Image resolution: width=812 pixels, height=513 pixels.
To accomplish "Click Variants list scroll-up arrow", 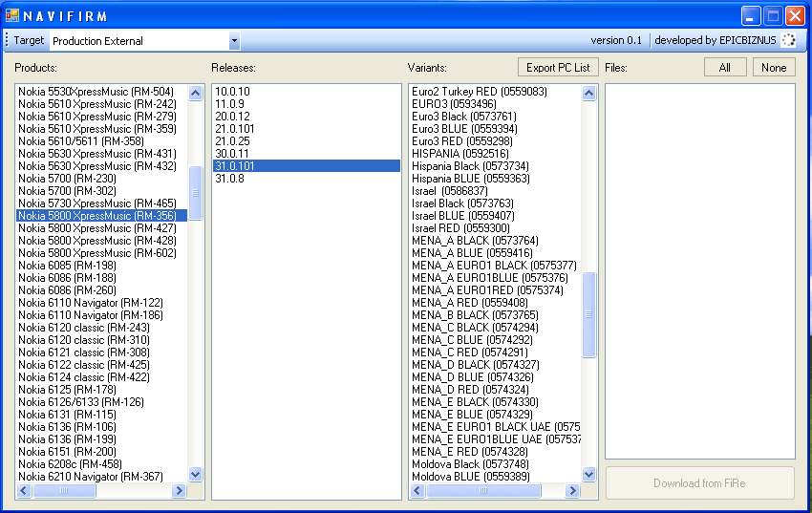I will coord(588,94).
